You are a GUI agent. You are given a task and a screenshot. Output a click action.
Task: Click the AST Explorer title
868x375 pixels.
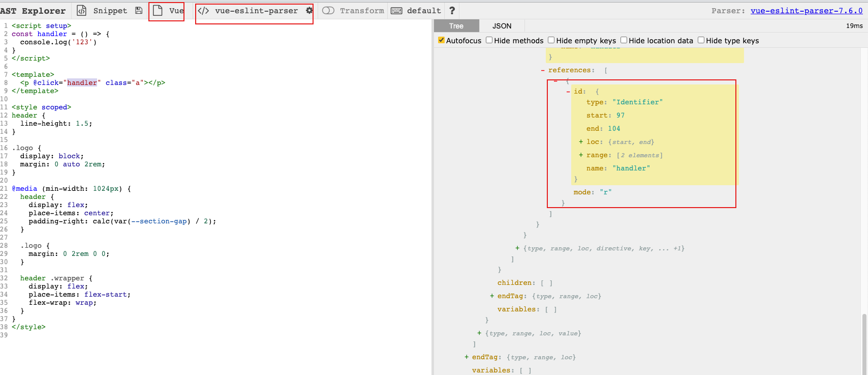[33, 11]
